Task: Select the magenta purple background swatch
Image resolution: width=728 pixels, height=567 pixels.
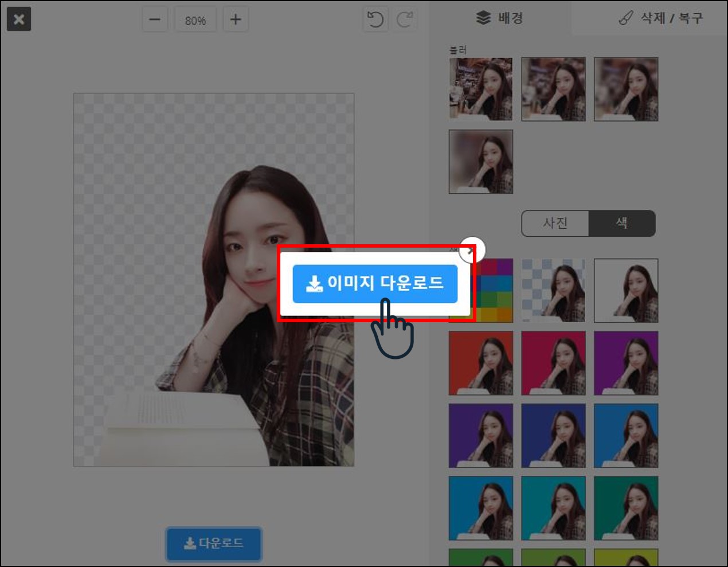Action: (626, 363)
